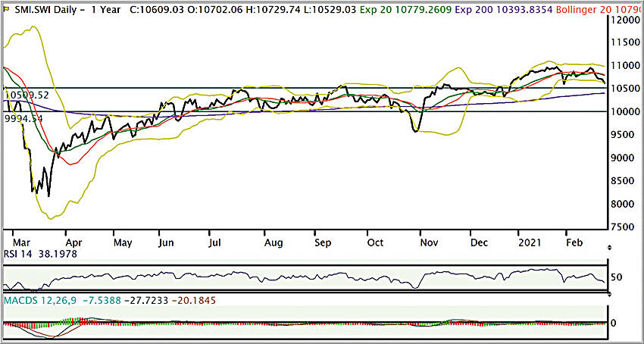The width and height of the screenshot is (644, 344).
Task: Click the '9994.54' horizontal line label
Action: (24, 118)
